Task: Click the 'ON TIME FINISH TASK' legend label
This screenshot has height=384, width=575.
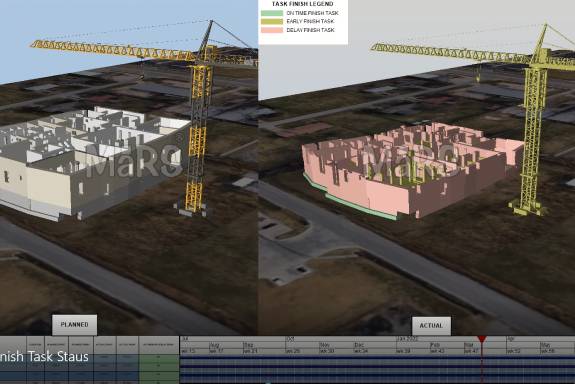Action: coord(312,13)
